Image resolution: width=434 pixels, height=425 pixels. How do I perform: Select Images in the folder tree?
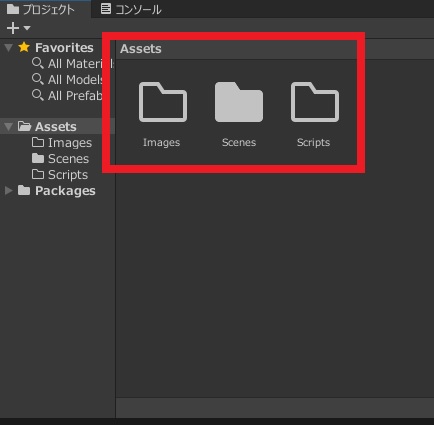tap(62, 143)
